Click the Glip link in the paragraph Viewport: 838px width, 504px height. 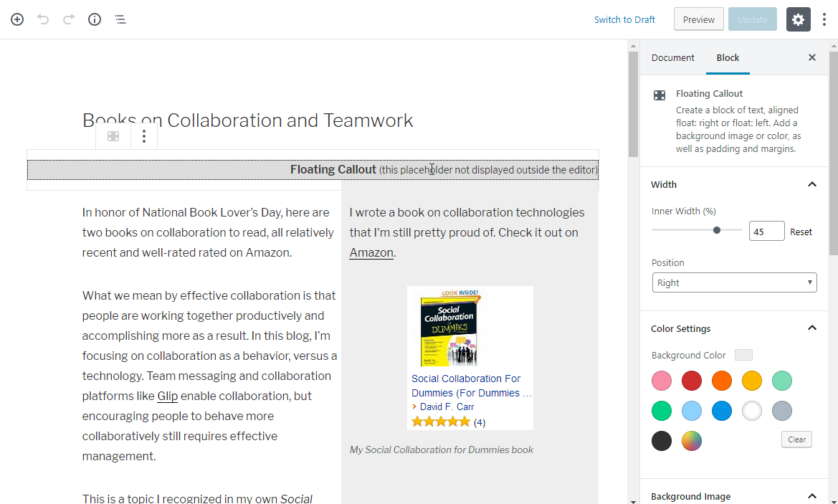[x=167, y=396]
